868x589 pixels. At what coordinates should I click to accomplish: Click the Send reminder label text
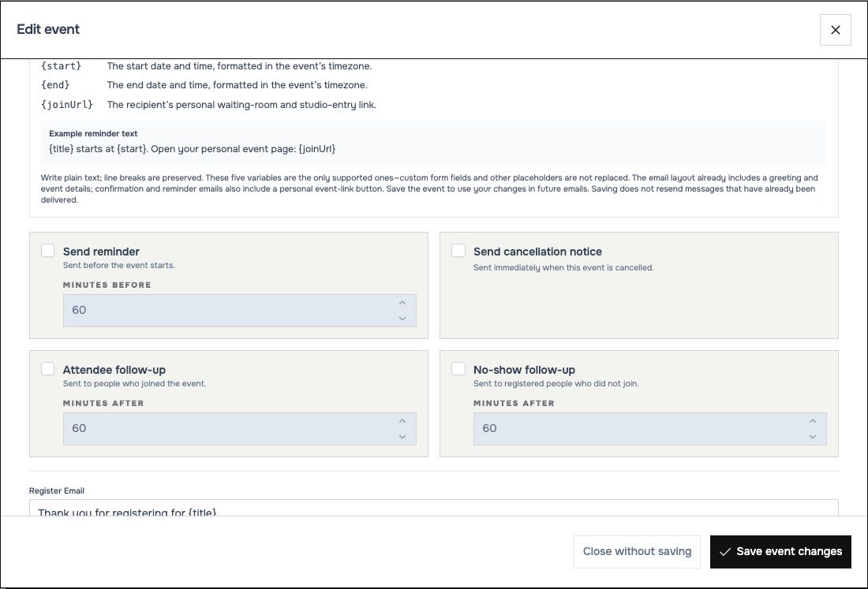point(101,252)
